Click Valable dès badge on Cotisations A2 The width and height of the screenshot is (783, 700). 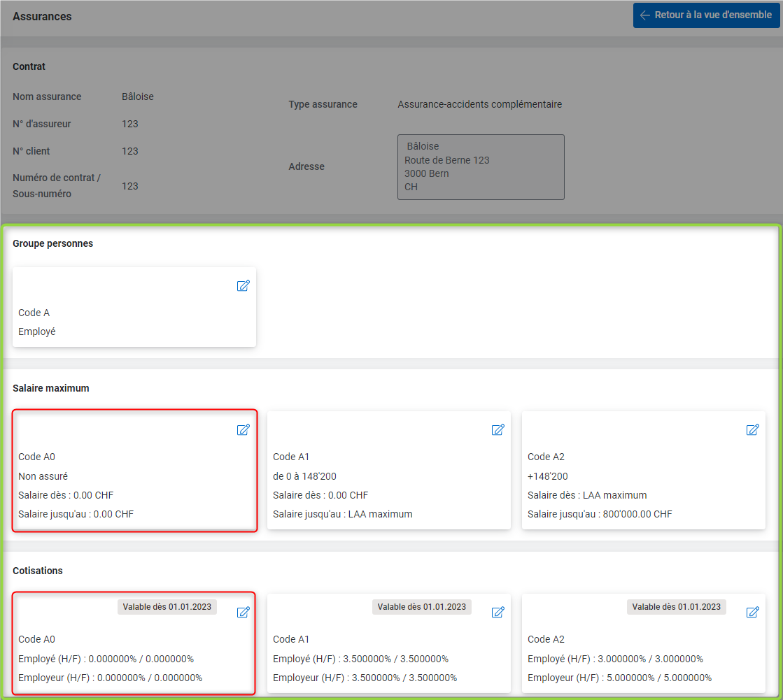[x=676, y=607]
